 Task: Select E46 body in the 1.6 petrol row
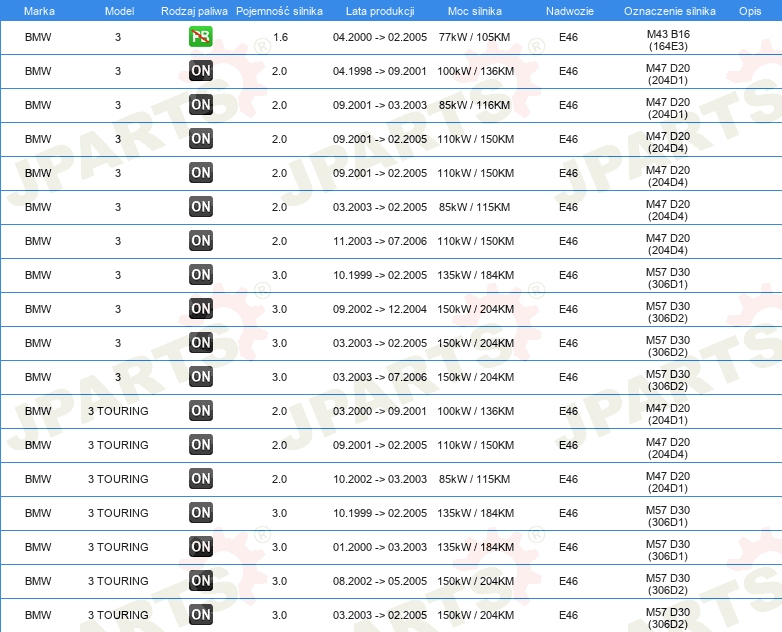(x=569, y=37)
